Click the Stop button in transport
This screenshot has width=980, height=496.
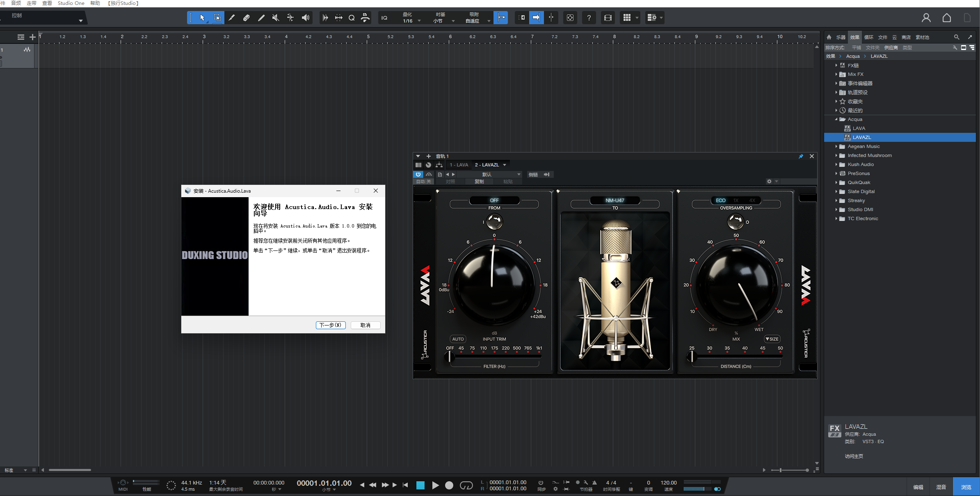(x=420, y=485)
